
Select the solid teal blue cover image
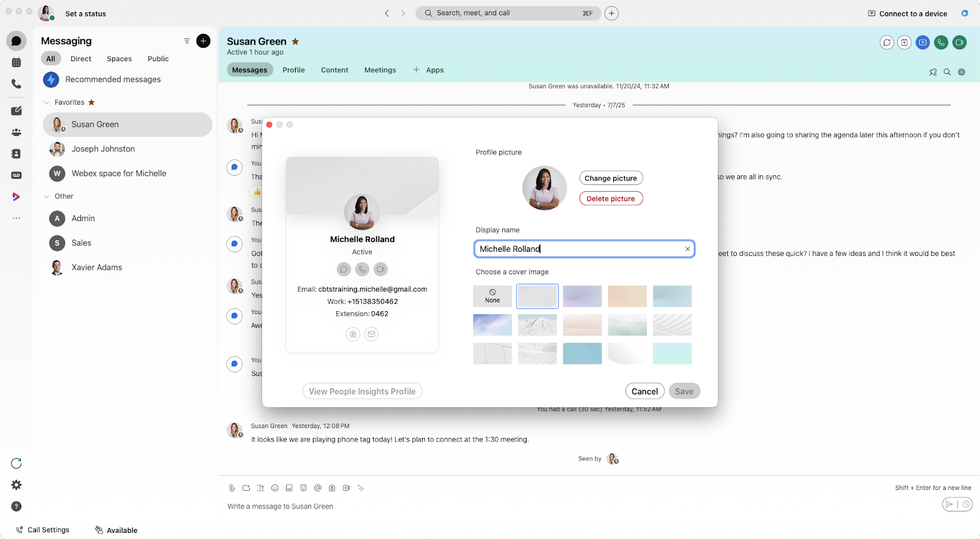click(x=582, y=353)
